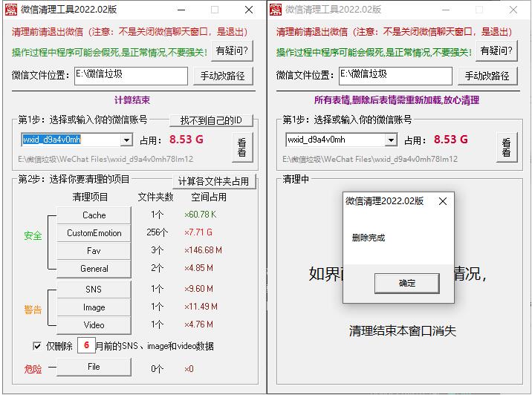Click 看看 button in the right window
The width and height of the screenshot is (532, 395).
pyautogui.click(x=507, y=148)
